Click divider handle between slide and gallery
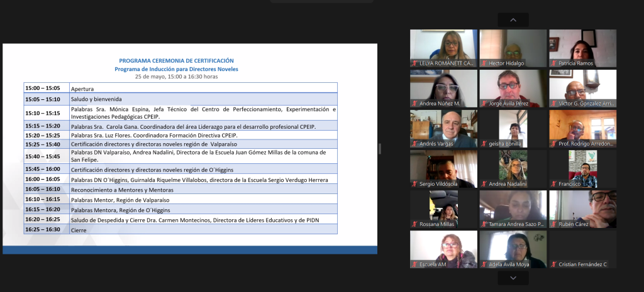This screenshot has width=644, height=292. [x=379, y=148]
